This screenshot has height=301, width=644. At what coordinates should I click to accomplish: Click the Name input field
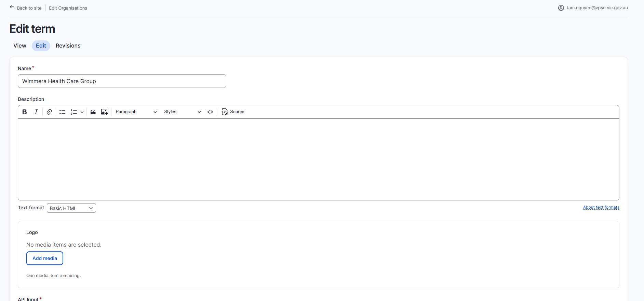point(122,81)
